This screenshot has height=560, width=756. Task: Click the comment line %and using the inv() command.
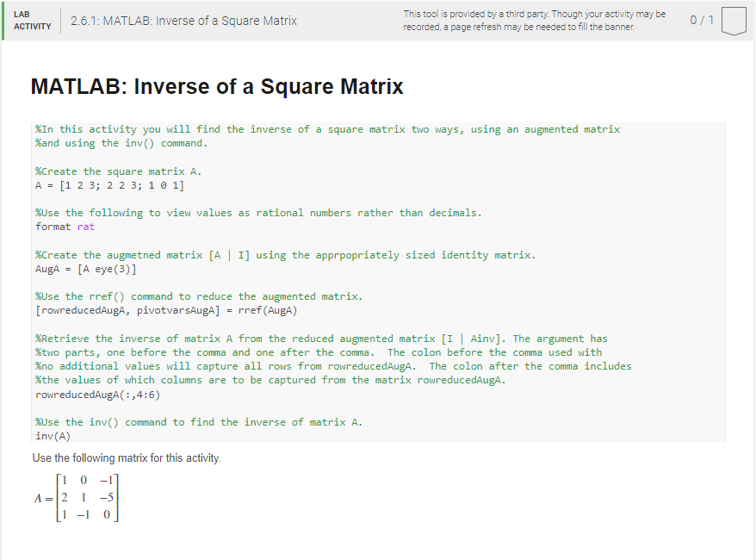click(x=121, y=143)
